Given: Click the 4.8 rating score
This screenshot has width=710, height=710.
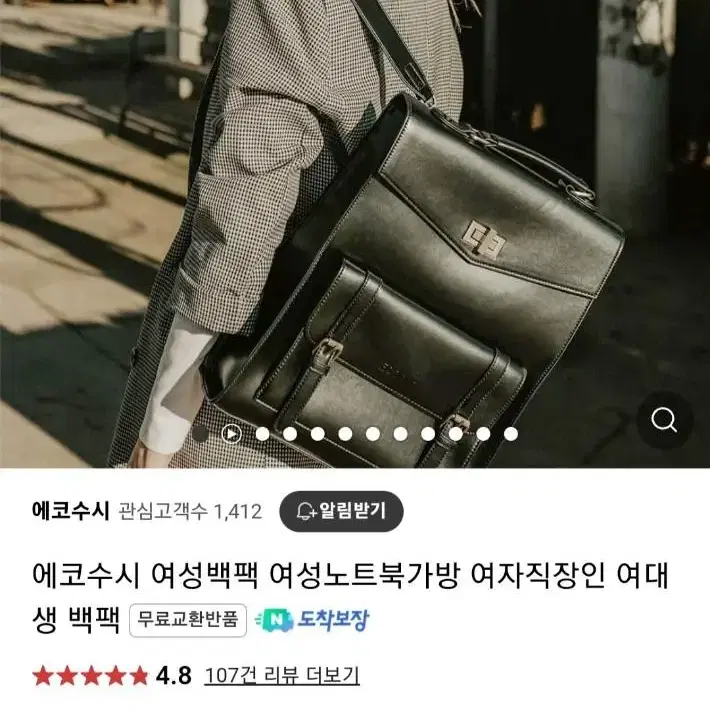Looking at the screenshot, I should 174,676.
